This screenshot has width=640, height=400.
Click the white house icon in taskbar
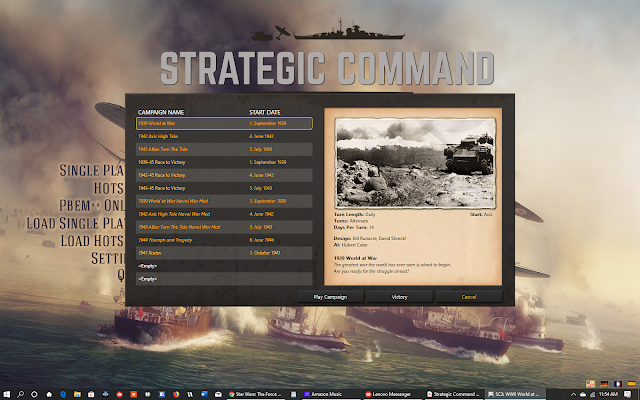(49, 394)
